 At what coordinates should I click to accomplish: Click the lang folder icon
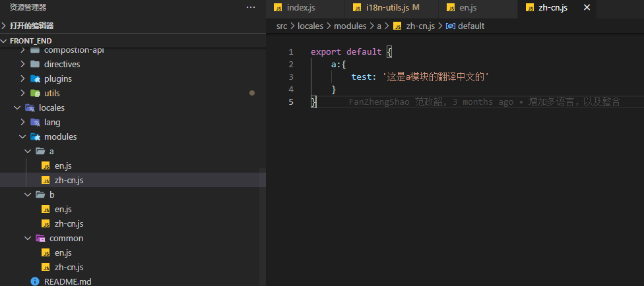[x=35, y=122]
